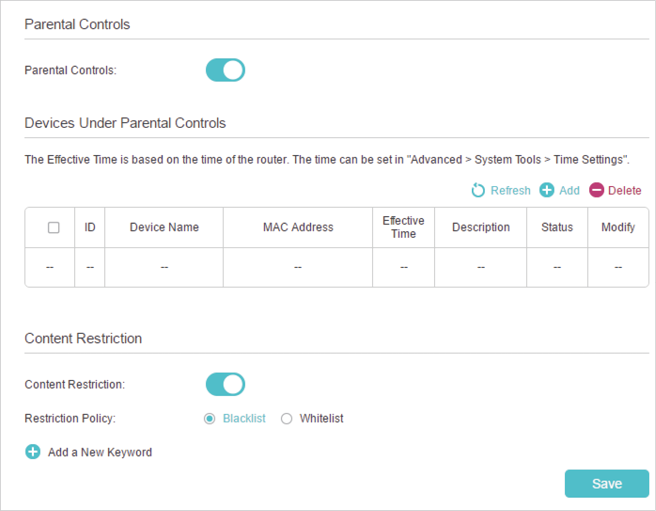The image size is (656, 511).
Task: Click the teal plus Add icon
Action: click(546, 190)
